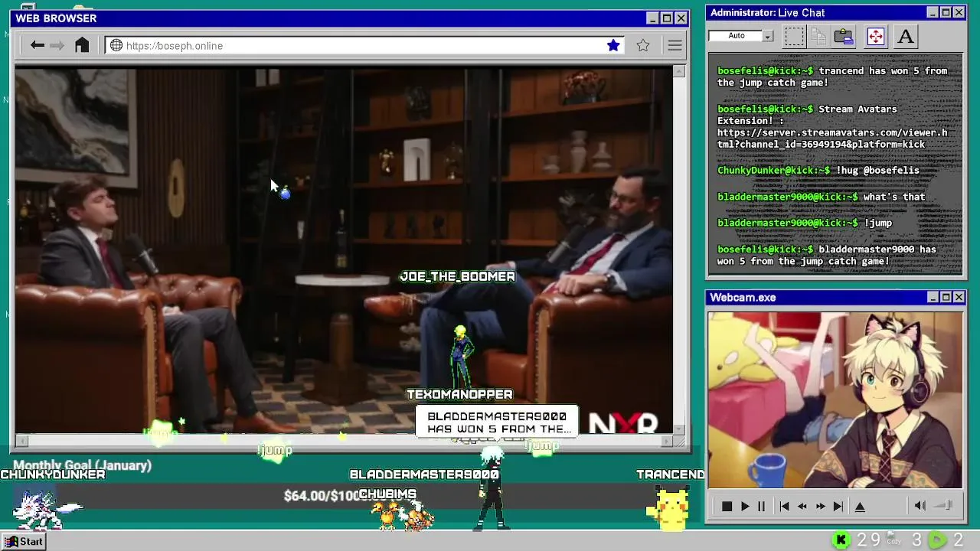Click 'trancend has won 5' chat message

[832, 77]
